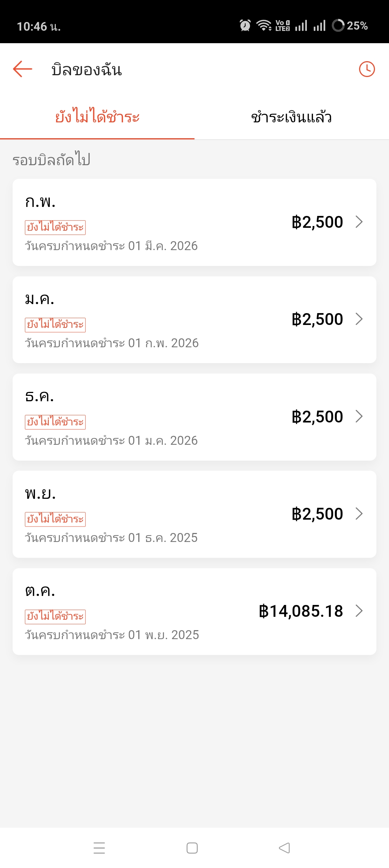This screenshot has height=868, width=389.
Task: Open bill history clock icon
Action: [x=367, y=69]
